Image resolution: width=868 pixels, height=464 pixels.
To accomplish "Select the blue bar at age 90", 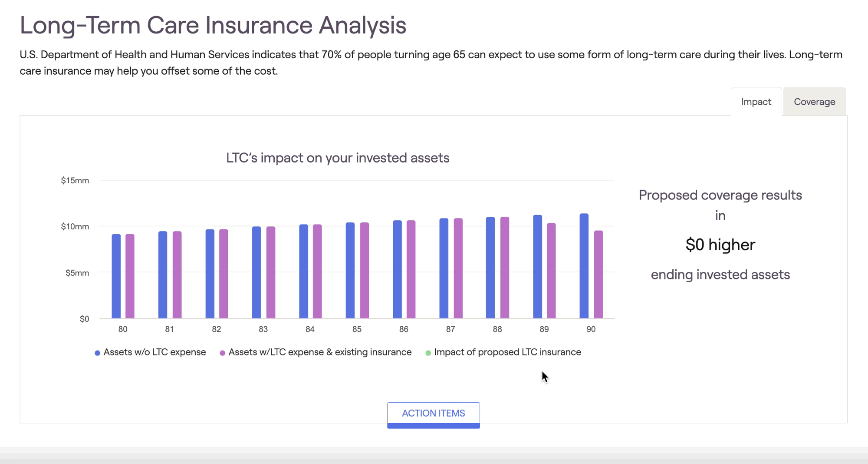I will (x=584, y=266).
